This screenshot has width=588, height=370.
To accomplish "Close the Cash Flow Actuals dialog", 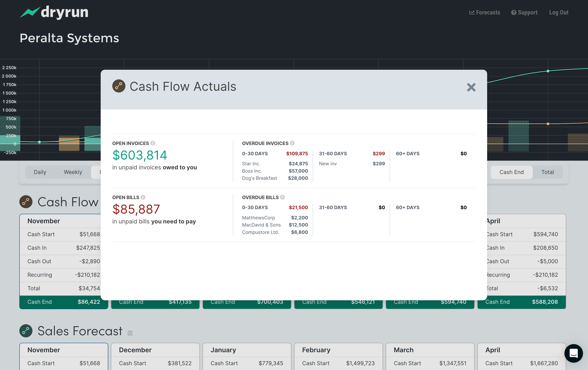I will pos(471,87).
